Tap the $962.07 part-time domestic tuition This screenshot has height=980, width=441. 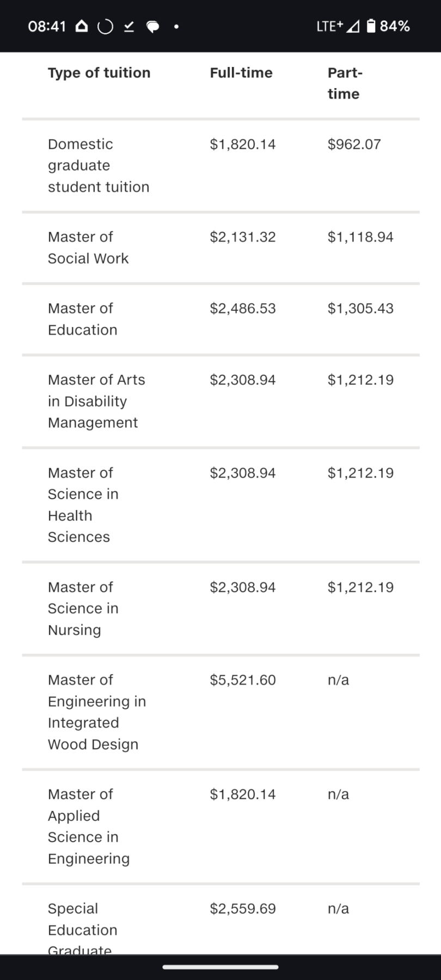pos(354,144)
